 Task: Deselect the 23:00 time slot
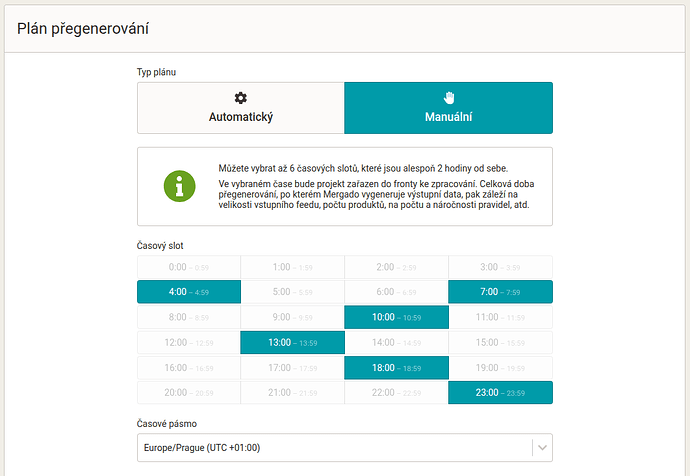tap(500, 392)
